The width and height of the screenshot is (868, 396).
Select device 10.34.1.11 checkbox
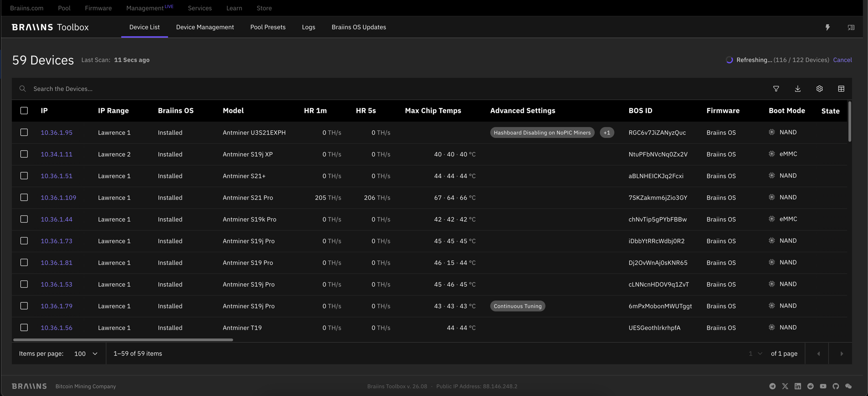click(24, 154)
